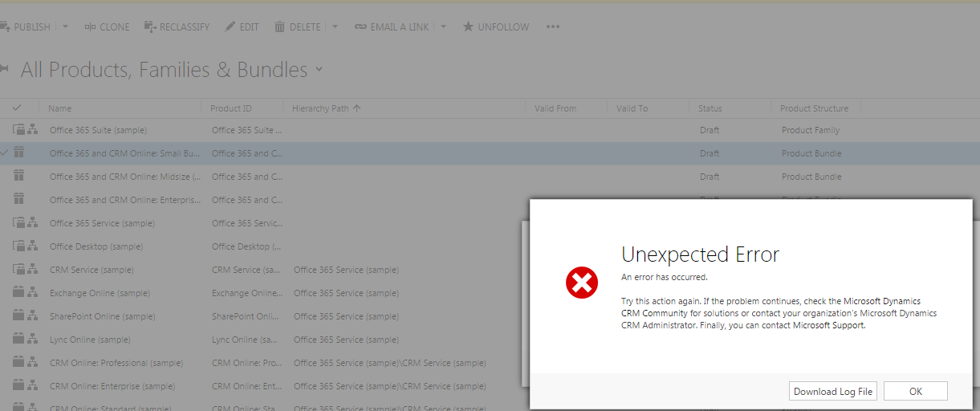
Task: Uncheck the selected Small Business bundle row
Action: 5,153
